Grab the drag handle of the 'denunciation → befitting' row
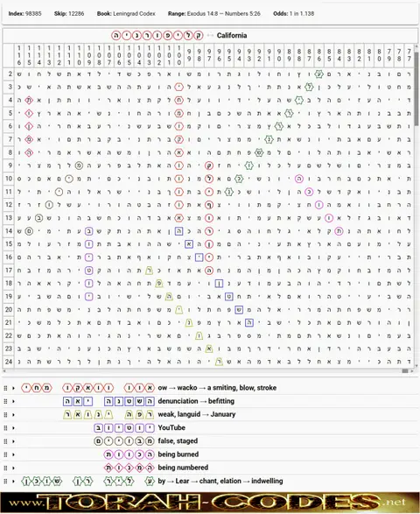Screen dimensions: 420x514 (x=5, y=402)
